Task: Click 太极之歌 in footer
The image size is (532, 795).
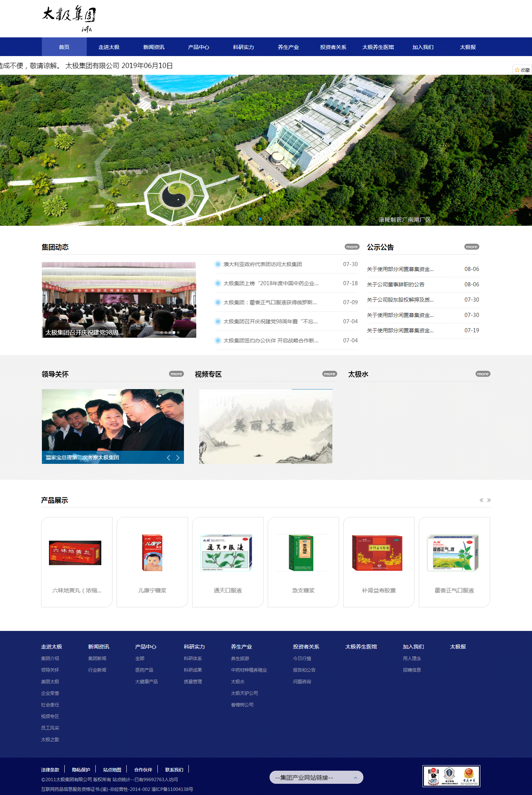Action: pyautogui.click(x=50, y=739)
